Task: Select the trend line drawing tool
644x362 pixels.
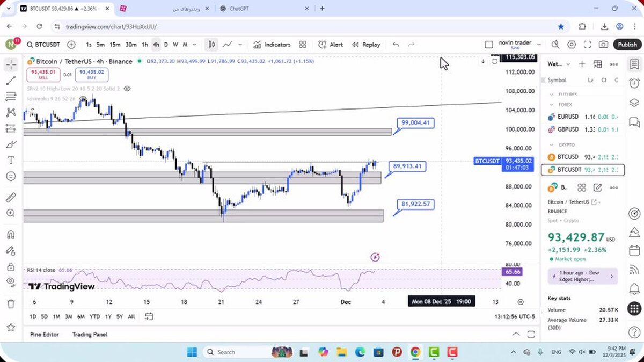Action: pyautogui.click(x=11, y=81)
